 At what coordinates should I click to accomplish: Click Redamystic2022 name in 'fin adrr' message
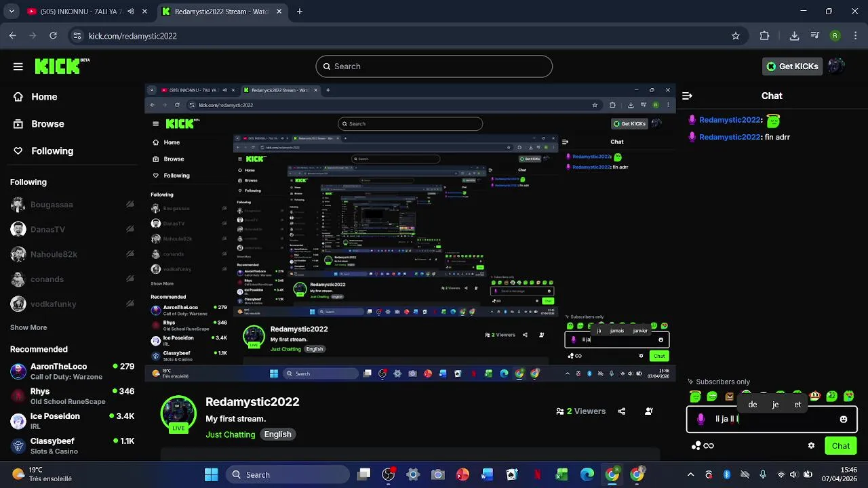[730, 137]
